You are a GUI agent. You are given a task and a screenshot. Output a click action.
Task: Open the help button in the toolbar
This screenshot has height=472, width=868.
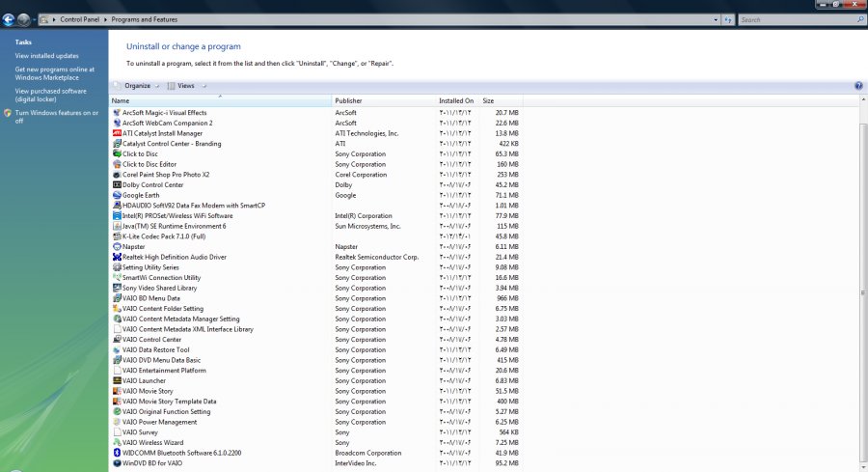[x=858, y=86]
